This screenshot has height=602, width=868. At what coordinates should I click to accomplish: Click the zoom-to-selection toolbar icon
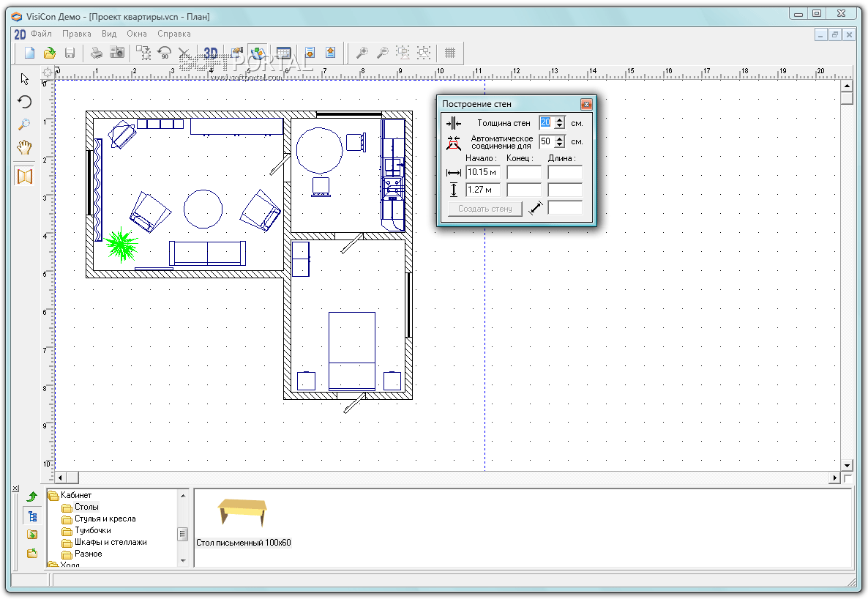pos(403,53)
